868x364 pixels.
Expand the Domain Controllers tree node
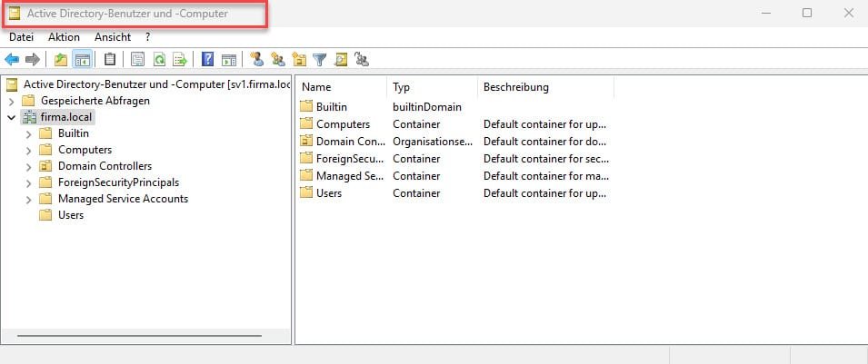coord(29,166)
